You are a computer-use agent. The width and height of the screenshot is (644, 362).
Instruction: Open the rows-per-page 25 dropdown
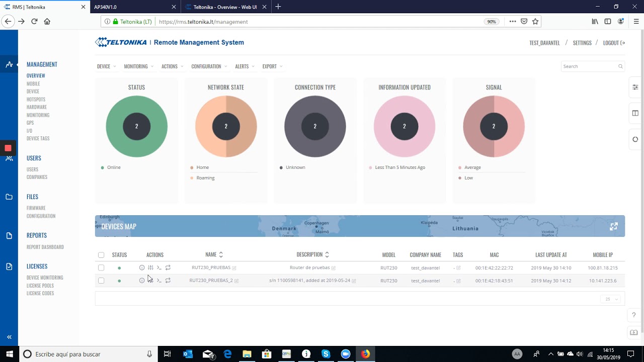[611, 299]
